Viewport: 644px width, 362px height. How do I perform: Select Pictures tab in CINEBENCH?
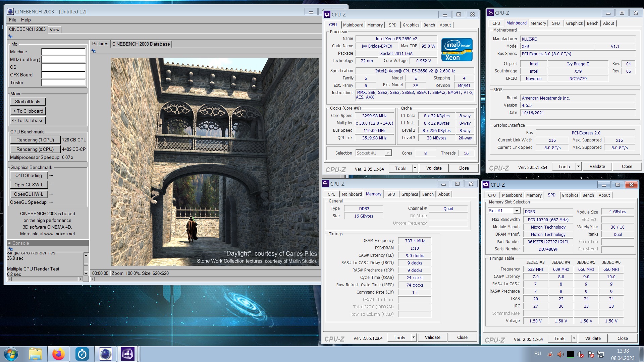pyautogui.click(x=100, y=44)
